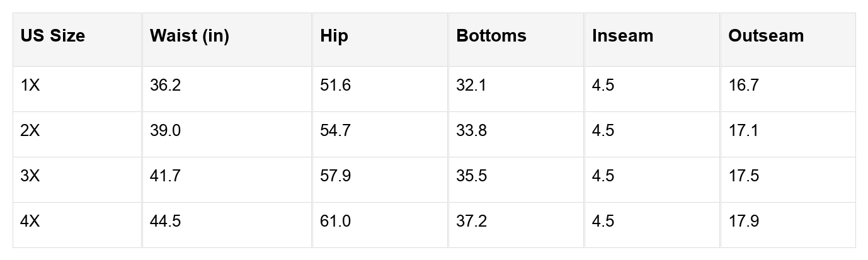Click hip value 61.0
Image resolution: width=868 pixels, height=260 pixels.
(x=335, y=222)
